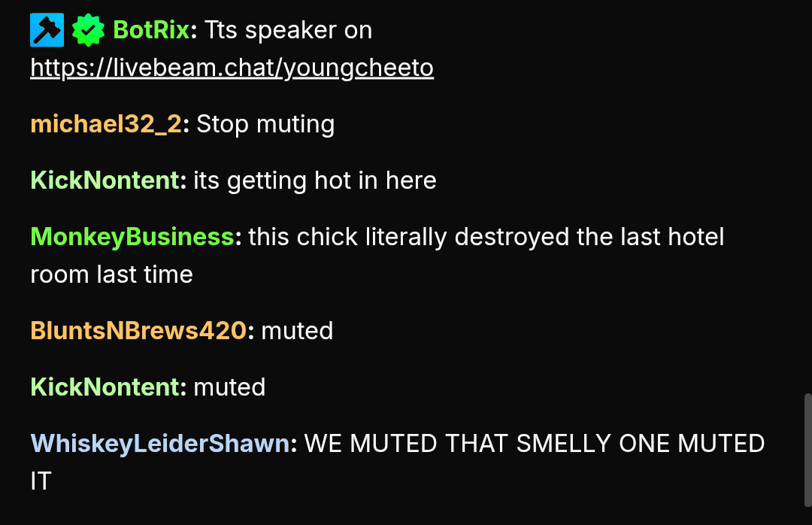812x525 pixels.
Task: Click the moderator hammer badge icon
Action: pos(47,30)
